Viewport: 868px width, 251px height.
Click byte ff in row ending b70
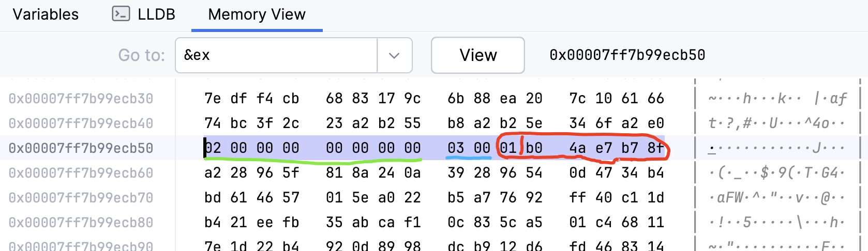577,198
